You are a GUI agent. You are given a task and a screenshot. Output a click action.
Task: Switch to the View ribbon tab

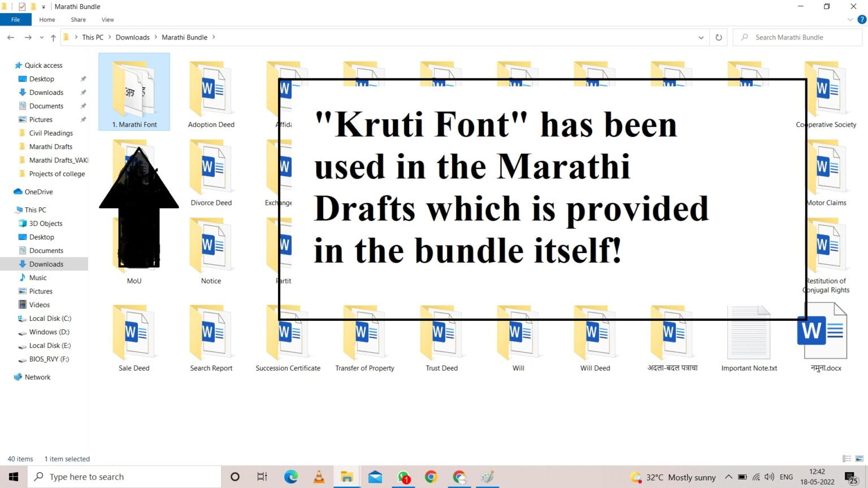(107, 19)
